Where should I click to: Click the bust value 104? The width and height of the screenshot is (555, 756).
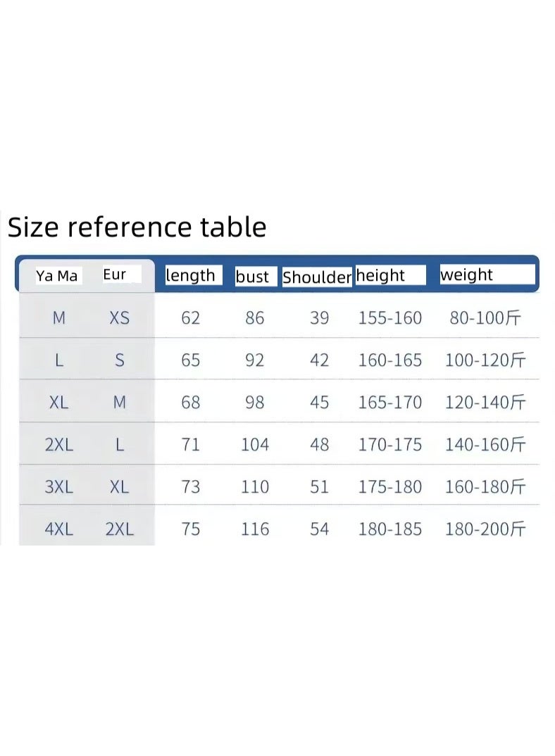point(255,445)
